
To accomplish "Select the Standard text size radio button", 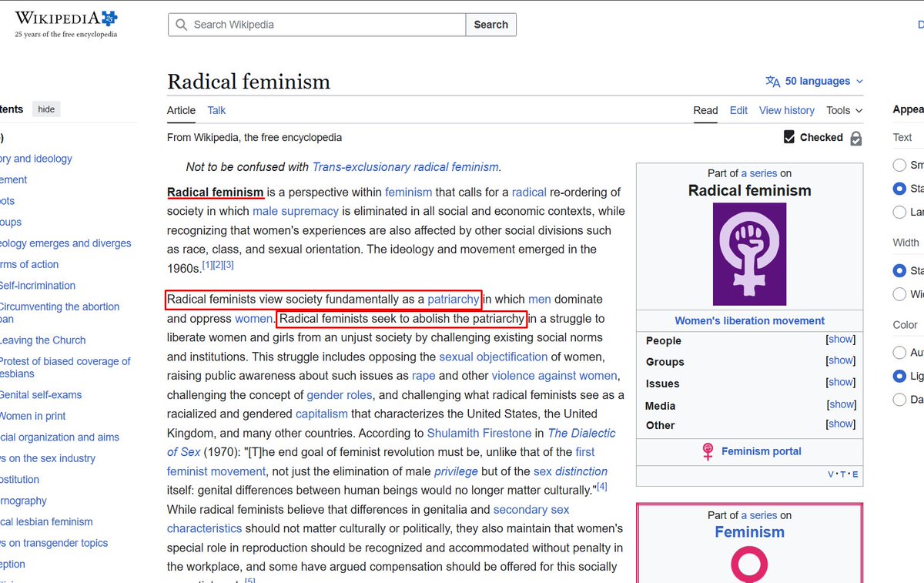I will pyautogui.click(x=899, y=188).
